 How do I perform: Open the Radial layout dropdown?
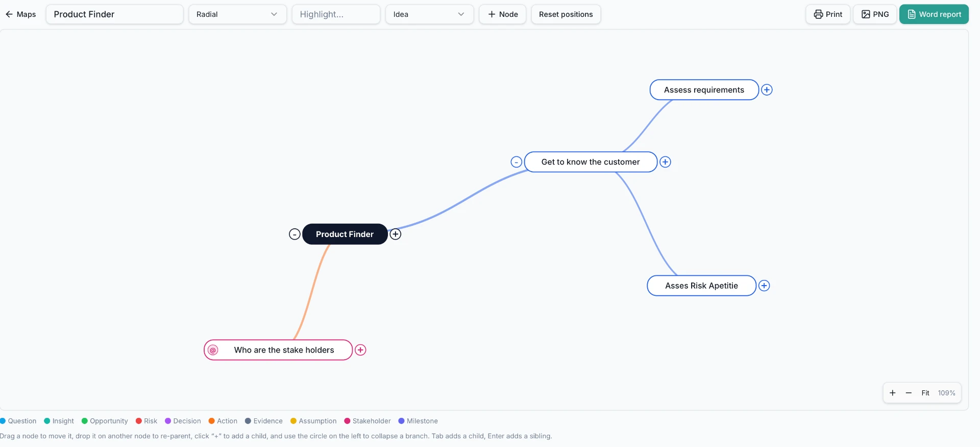coord(237,14)
